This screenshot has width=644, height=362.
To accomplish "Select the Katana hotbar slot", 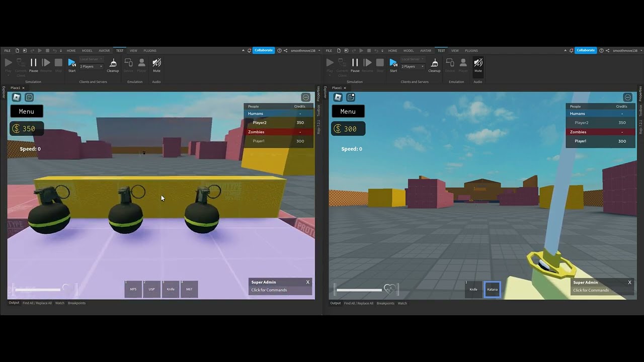I will tap(492, 289).
